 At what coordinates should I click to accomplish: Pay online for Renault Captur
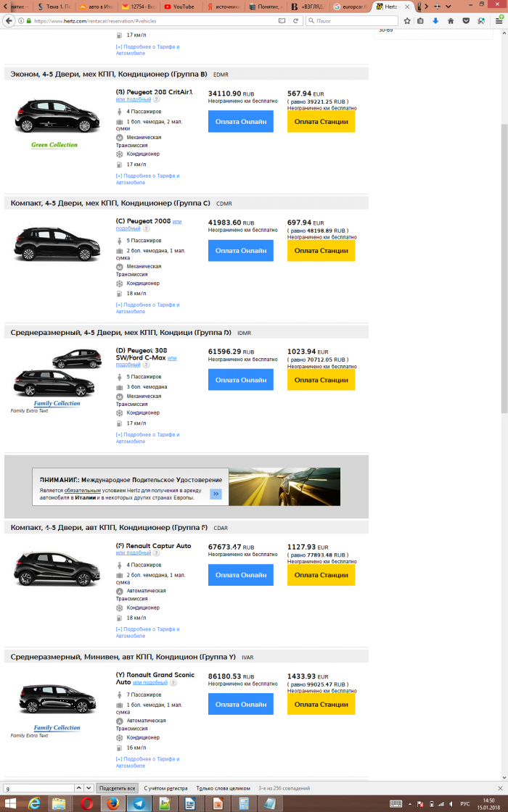click(240, 576)
